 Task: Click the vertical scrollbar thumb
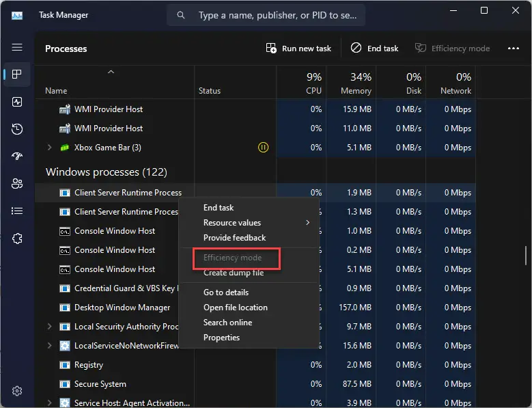tap(526, 256)
